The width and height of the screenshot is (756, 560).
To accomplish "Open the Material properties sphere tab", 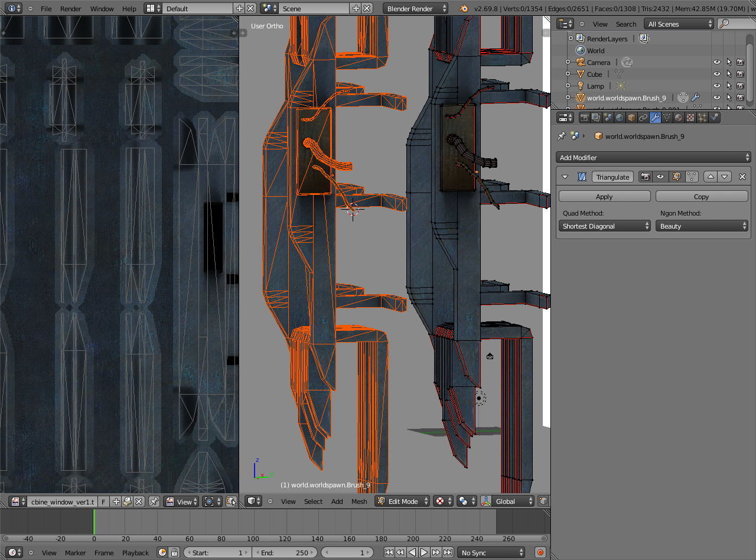I will pyautogui.click(x=679, y=118).
